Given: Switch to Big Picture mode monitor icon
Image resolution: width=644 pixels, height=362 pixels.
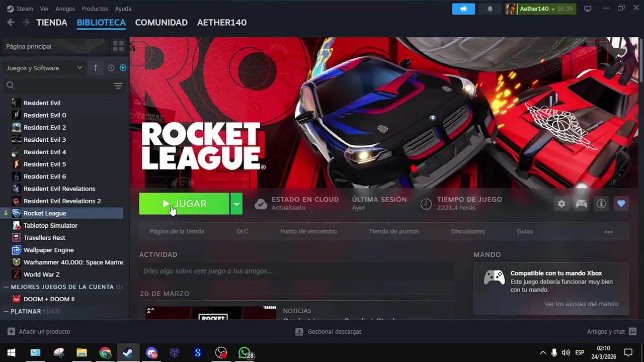Looking at the screenshot, I should pyautogui.click(x=587, y=9).
